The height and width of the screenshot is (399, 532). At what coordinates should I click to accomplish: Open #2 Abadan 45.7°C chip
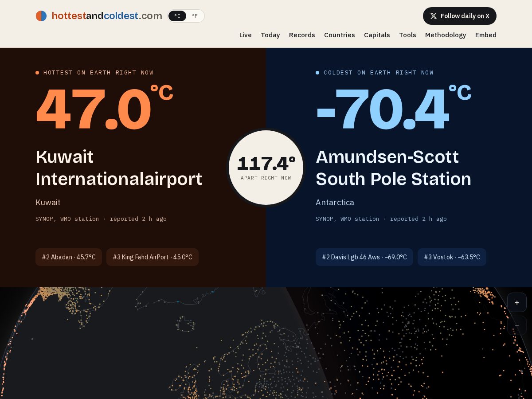(69, 257)
